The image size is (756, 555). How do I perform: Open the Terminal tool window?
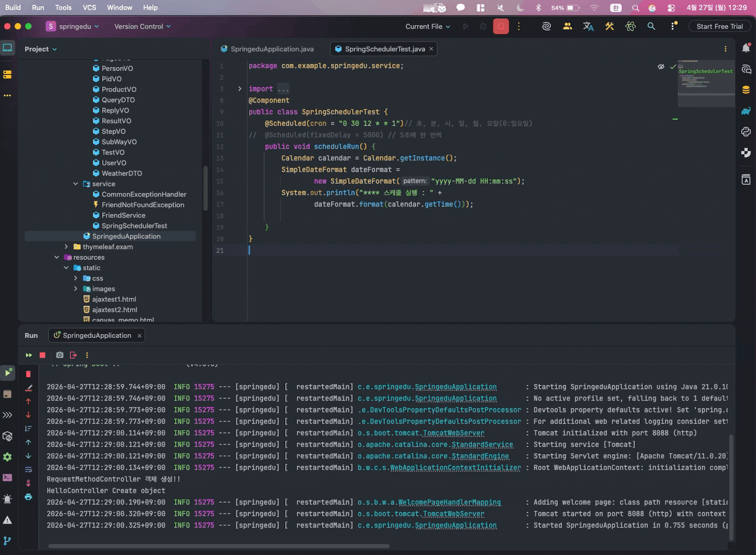coord(7,477)
